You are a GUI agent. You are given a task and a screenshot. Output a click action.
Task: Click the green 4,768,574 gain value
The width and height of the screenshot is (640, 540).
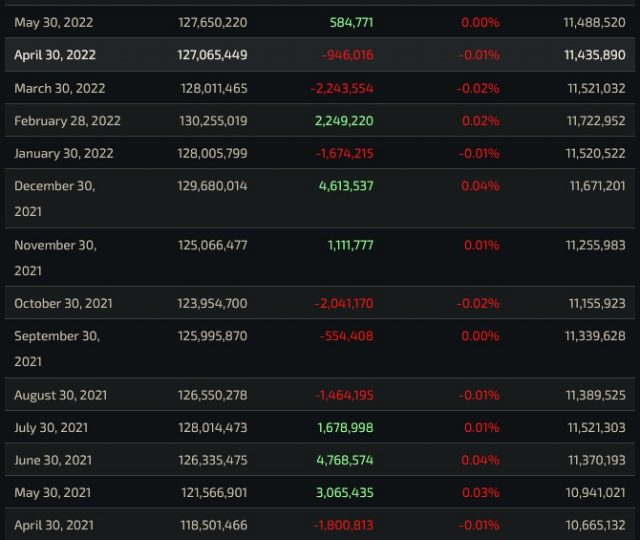(x=344, y=460)
